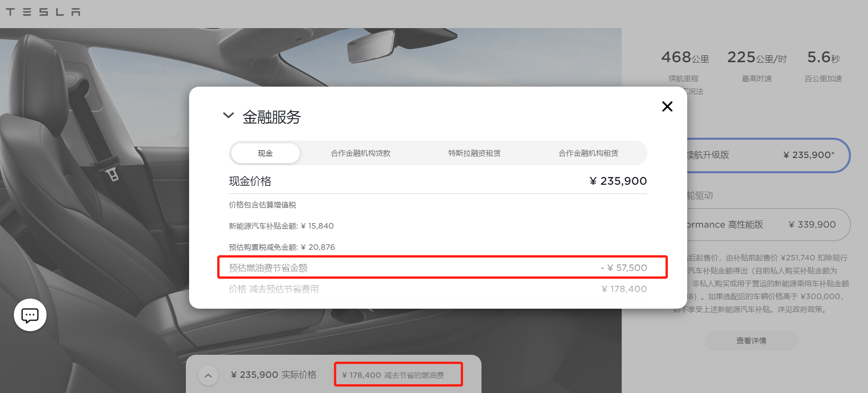Viewport: 868px width, 393px height.
Task: Click ¥235,900 实际价格 in bottom bar
Action: tap(273, 375)
